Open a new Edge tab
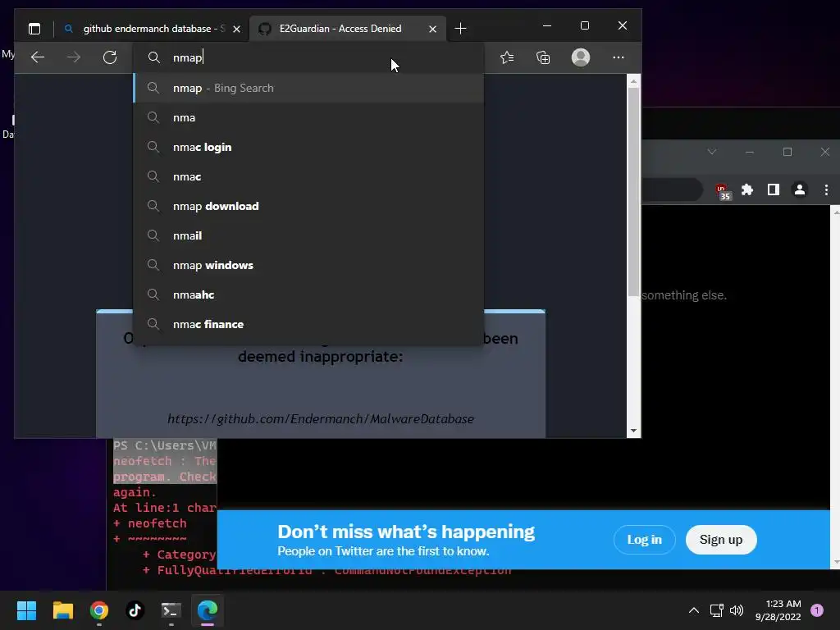 click(460, 29)
